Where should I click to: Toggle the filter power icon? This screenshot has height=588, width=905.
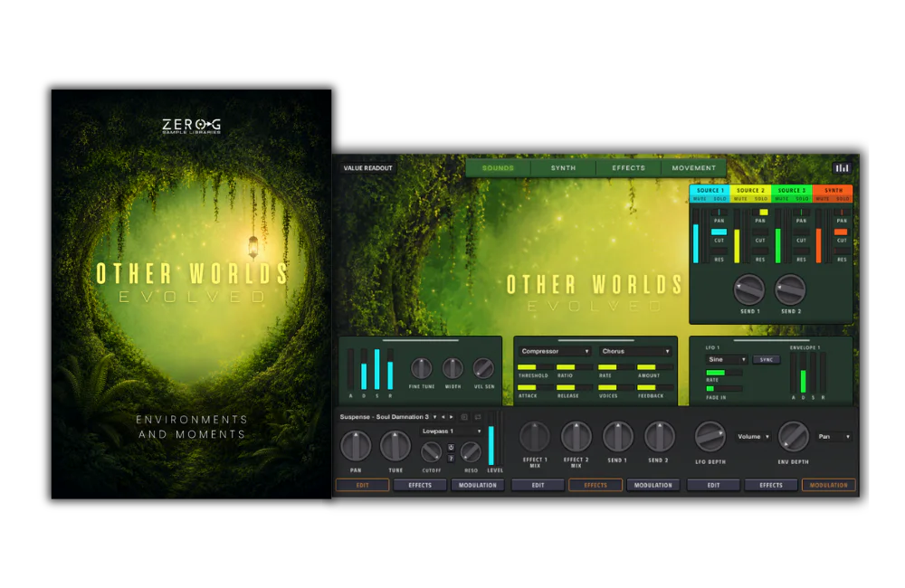pos(451,447)
